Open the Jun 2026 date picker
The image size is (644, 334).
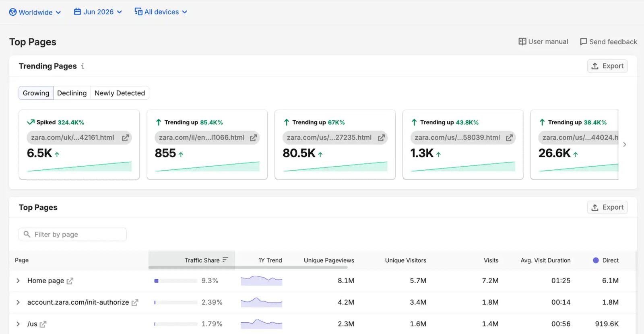pyautogui.click(x=98, y=12)
